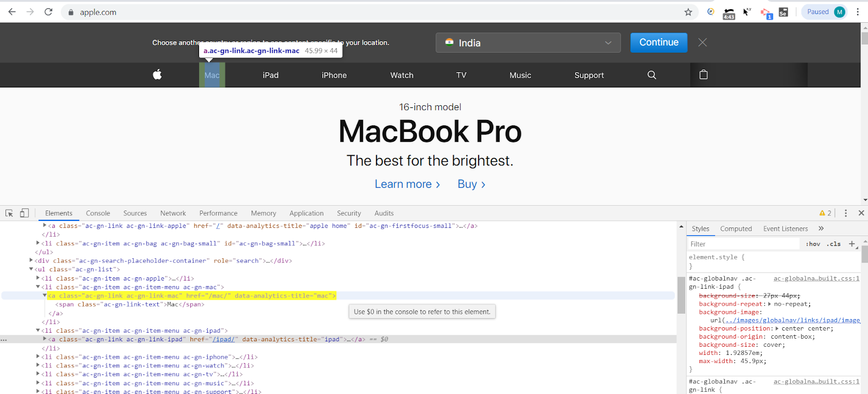Open Watch in the Apple navigation bar
868x394 pixels.
[402, 75]
